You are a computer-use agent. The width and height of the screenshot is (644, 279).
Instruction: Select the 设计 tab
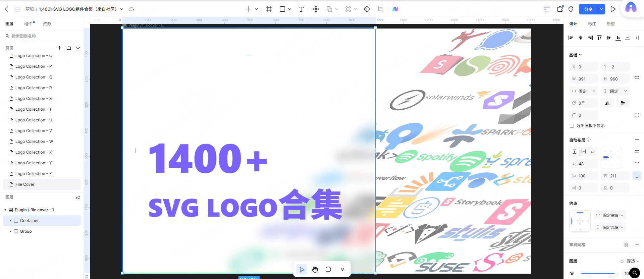point(573,24)
